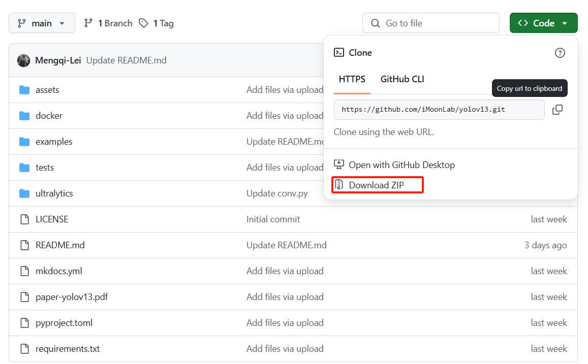Image resolution: width=588 pixels, height=364 pixels.
Task: Click the branch icon beside 1 Branch
Action: pos(88,23)
